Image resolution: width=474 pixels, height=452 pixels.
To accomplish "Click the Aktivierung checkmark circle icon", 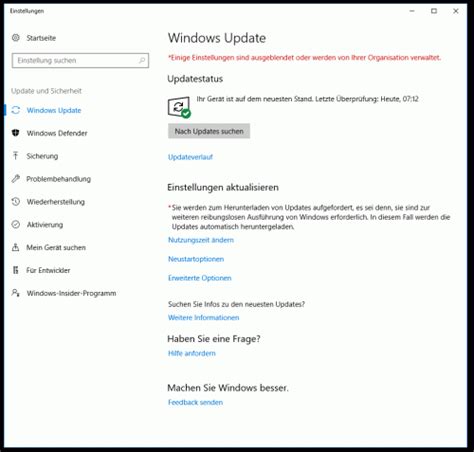I will 16,224.
